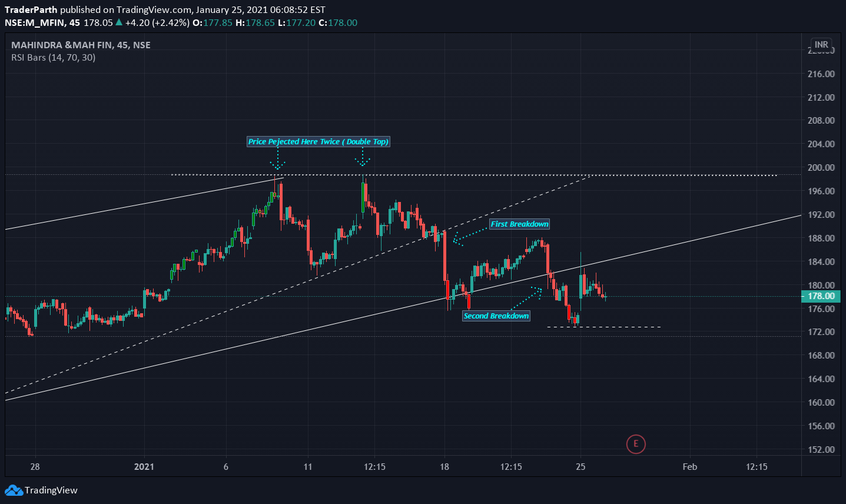Viewport: 846px width, 504px height.
Task: Click the NSE:M_MFIN symbol text
Action: point(34,23)
